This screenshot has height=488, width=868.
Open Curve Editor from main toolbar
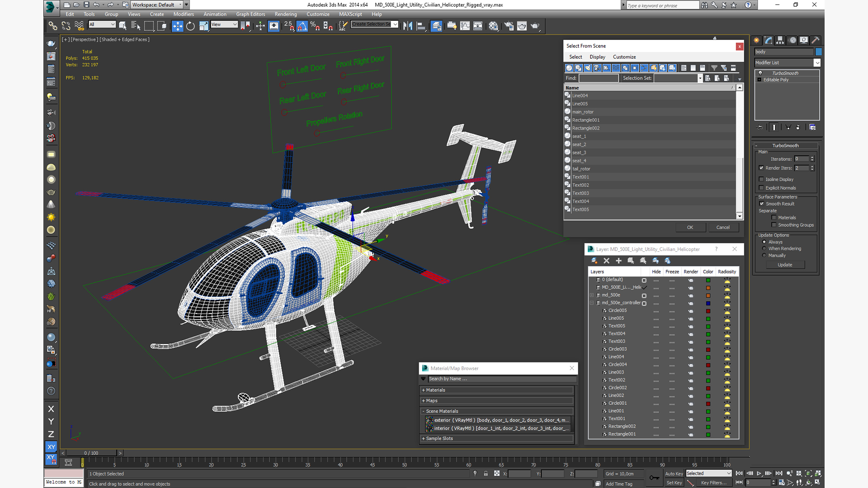coord(465,26)
